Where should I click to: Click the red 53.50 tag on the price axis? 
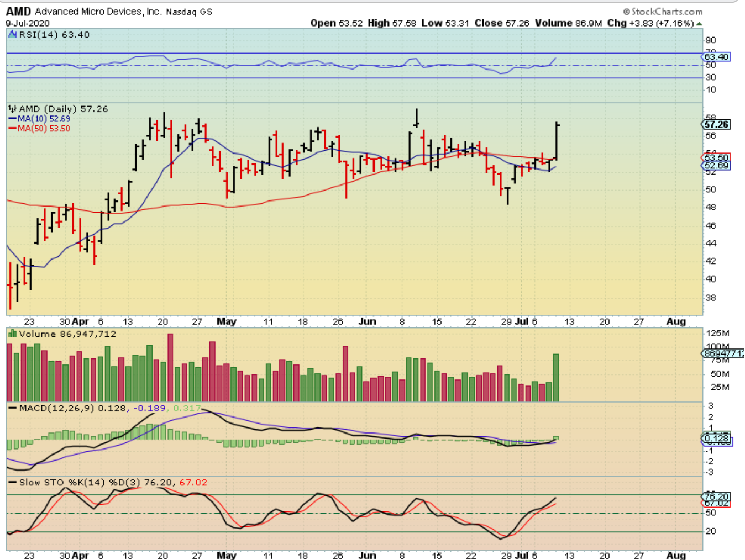pos(717,158)
